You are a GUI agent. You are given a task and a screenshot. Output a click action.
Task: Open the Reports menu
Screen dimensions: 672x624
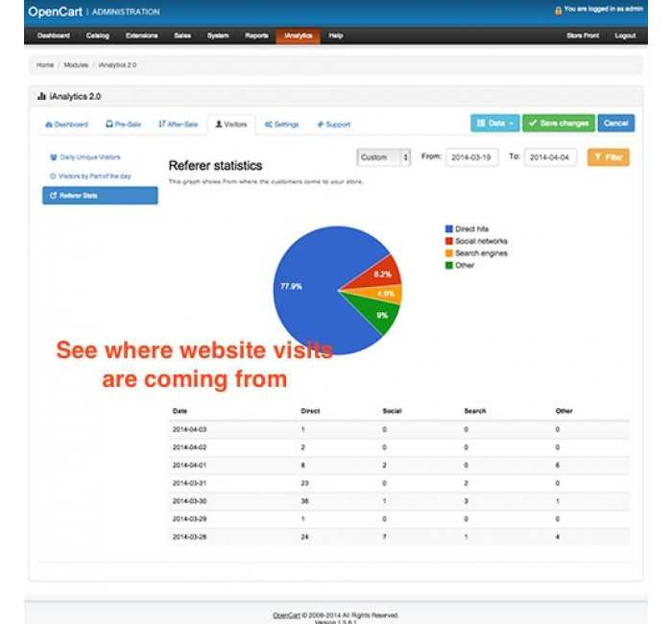pos(256,36)
